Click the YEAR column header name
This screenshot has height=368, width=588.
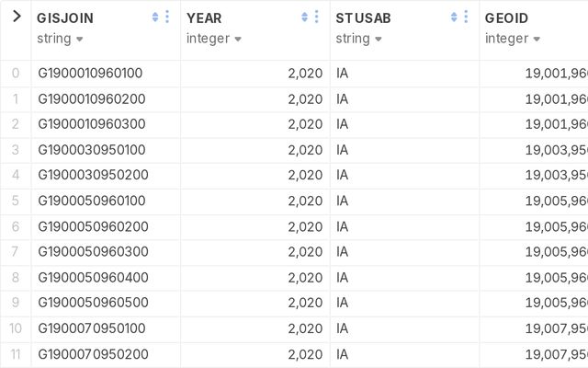tap(204, 17)
